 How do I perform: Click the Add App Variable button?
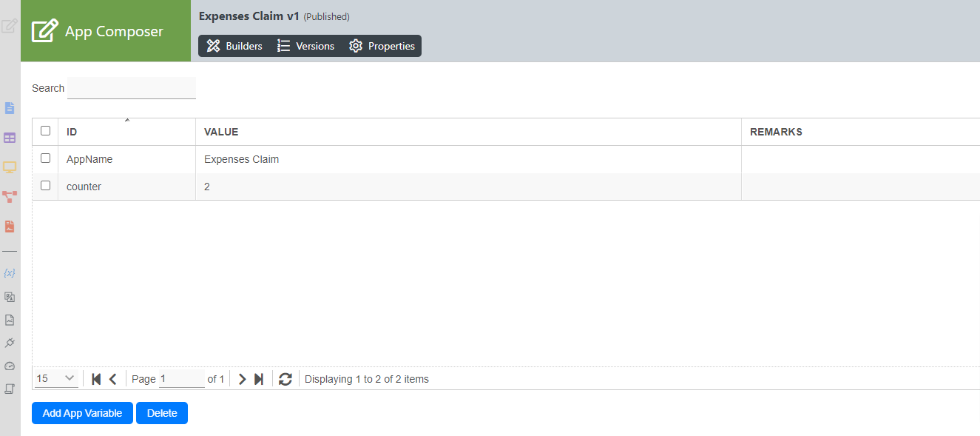click(x=82, y=413)
